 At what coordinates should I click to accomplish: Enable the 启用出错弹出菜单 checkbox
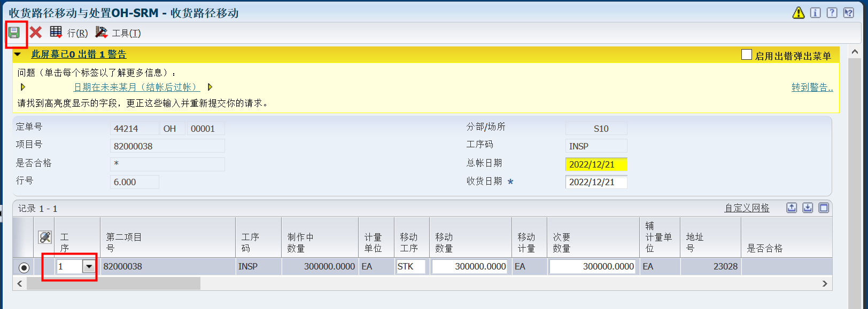[747, 54]
